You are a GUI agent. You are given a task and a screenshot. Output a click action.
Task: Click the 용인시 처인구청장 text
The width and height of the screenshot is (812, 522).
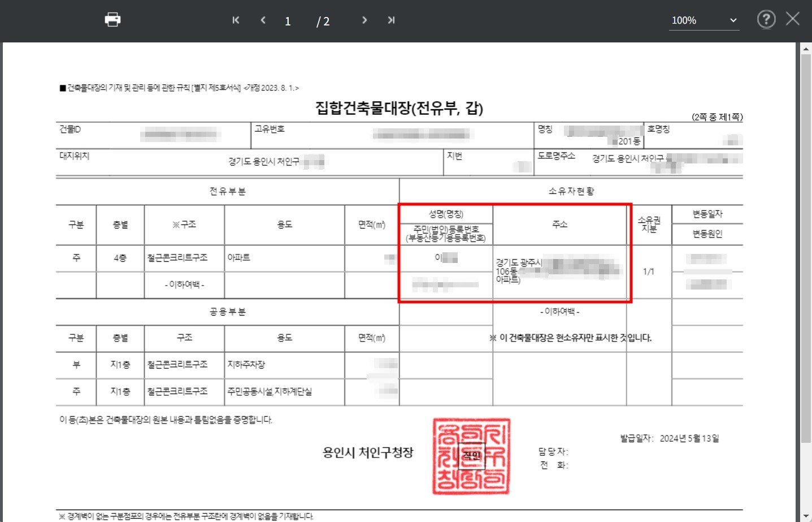[x=368, y=452]
